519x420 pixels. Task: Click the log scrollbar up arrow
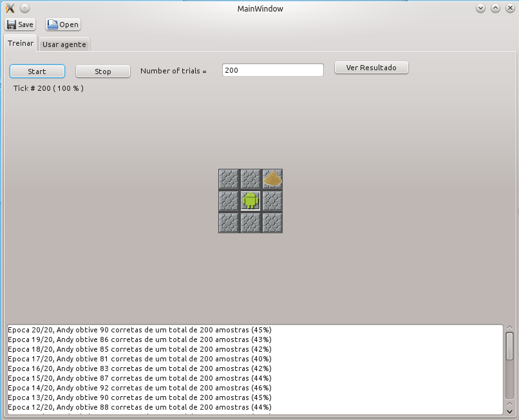510,328
